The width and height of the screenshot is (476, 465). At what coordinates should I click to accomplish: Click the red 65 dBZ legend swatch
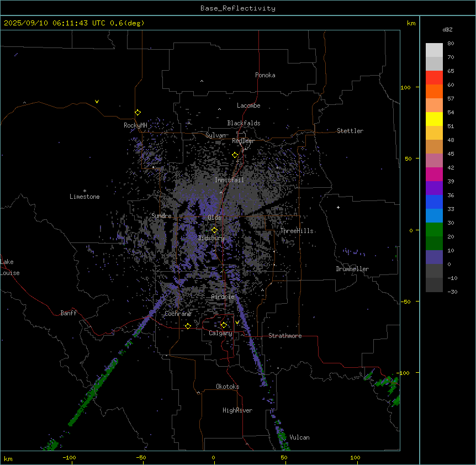(x=434, y=77)
